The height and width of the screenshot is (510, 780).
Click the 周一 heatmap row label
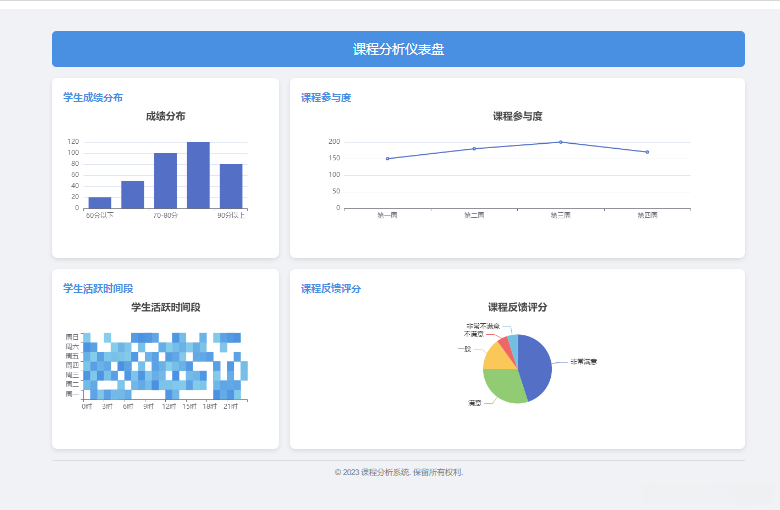coord(72,394)
